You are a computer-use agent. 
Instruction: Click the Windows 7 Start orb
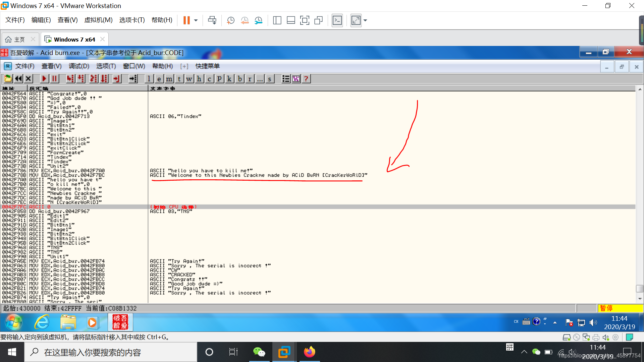[x=14, y=322]
